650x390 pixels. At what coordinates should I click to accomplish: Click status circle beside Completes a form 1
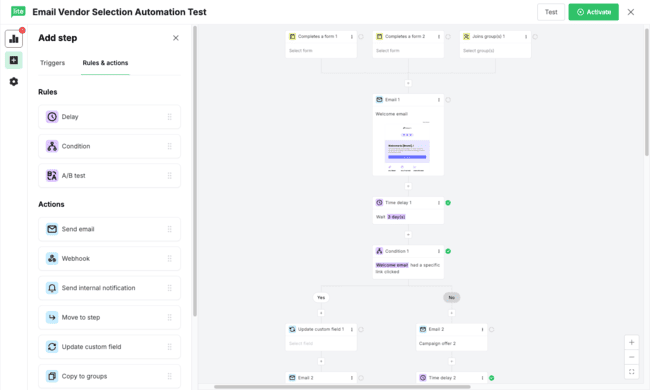click(x=361, y=36)
